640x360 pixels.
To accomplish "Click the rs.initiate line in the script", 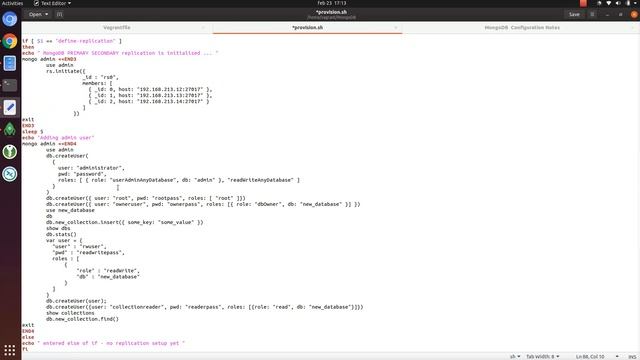I will (66, 71).
